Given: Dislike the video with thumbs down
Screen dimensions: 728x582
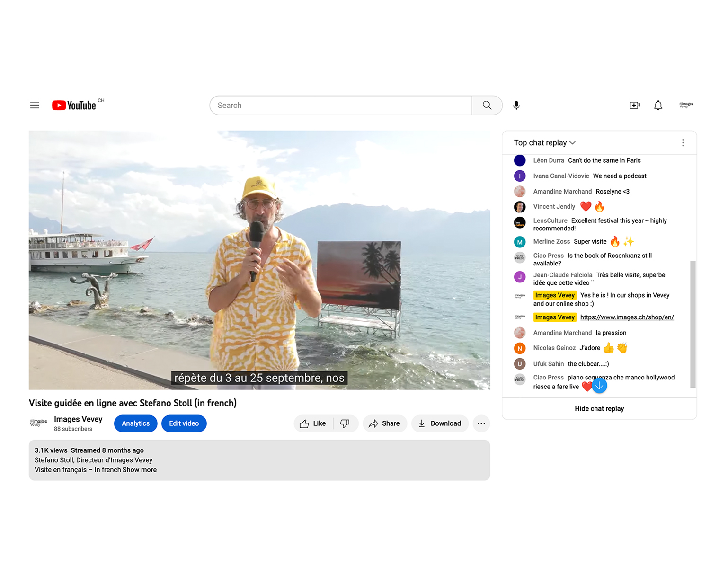Looking at the screenshot, I should (x=345, y=423).
